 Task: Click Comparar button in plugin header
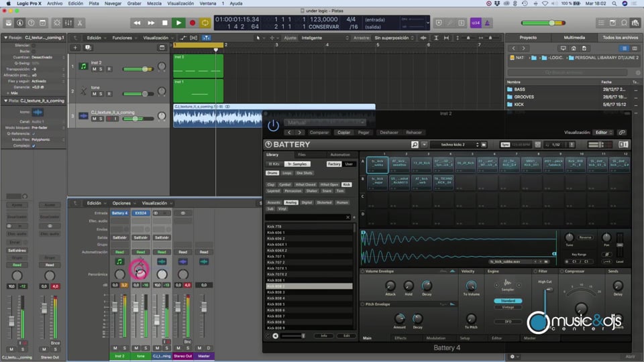click(x=319, y=133)
